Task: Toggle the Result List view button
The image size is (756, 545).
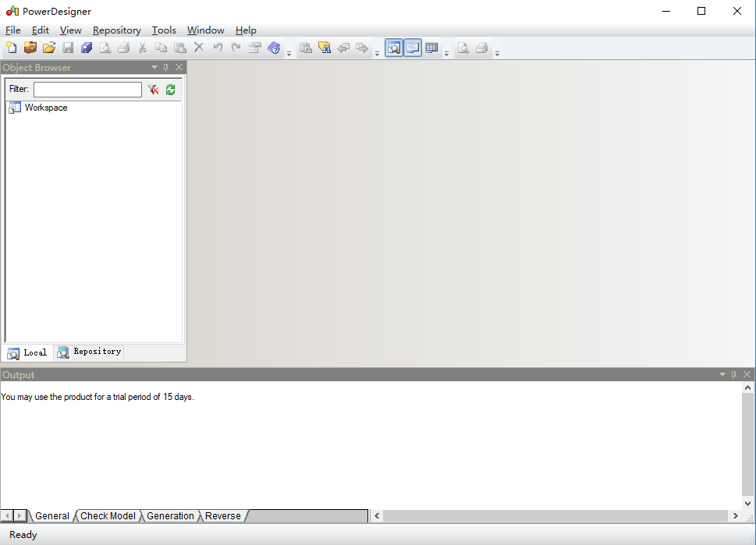Action: point(431,48)
